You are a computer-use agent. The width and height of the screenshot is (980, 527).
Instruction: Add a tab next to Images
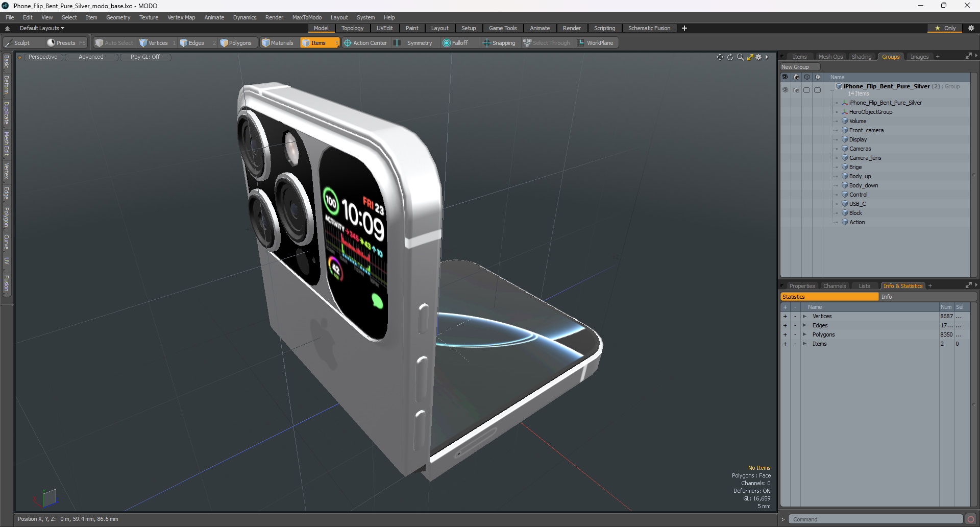tap(938, 57)
